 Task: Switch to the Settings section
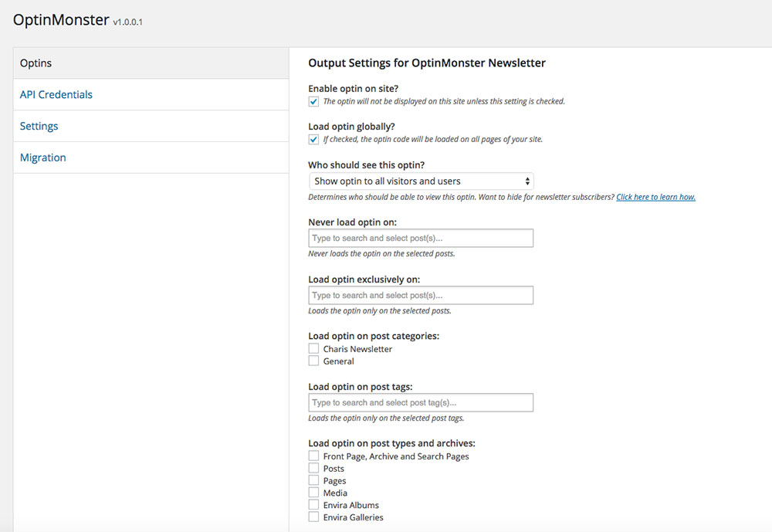[x=39, y=126]
